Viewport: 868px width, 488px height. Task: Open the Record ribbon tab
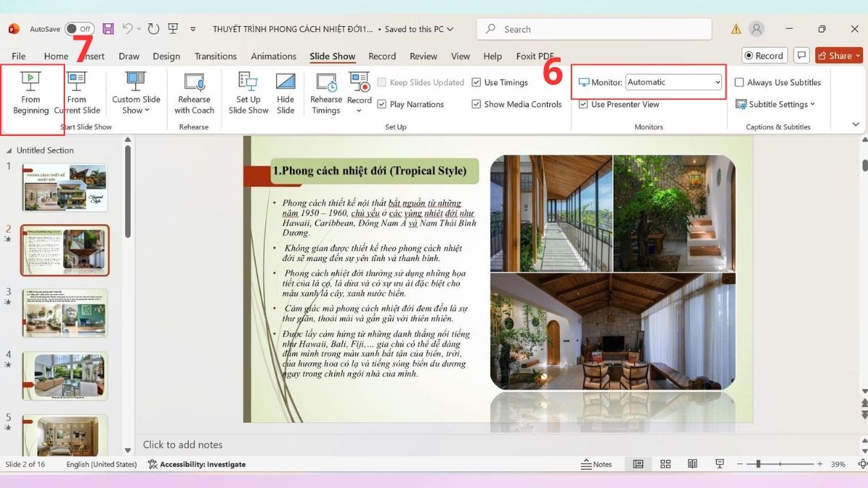pos(382,56)
